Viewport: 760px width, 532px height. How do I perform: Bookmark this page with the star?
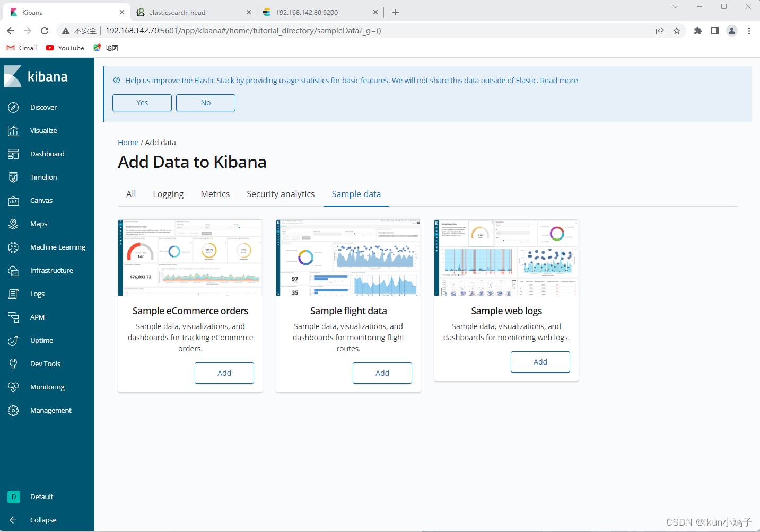click(x=677, y=31)
